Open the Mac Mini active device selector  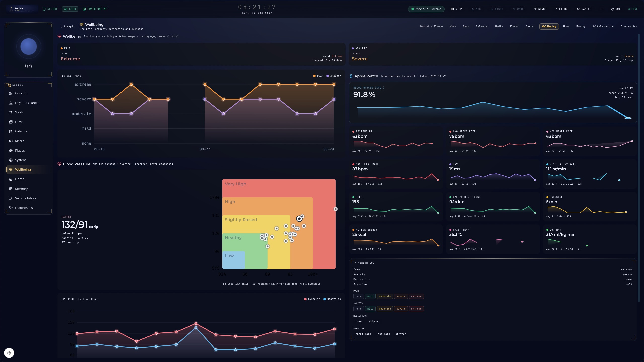tap(426, 9)
